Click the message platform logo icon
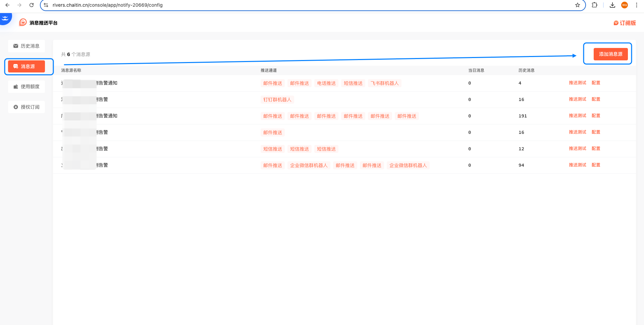This screenshot has height=325, width=644. tap(23, 22)
